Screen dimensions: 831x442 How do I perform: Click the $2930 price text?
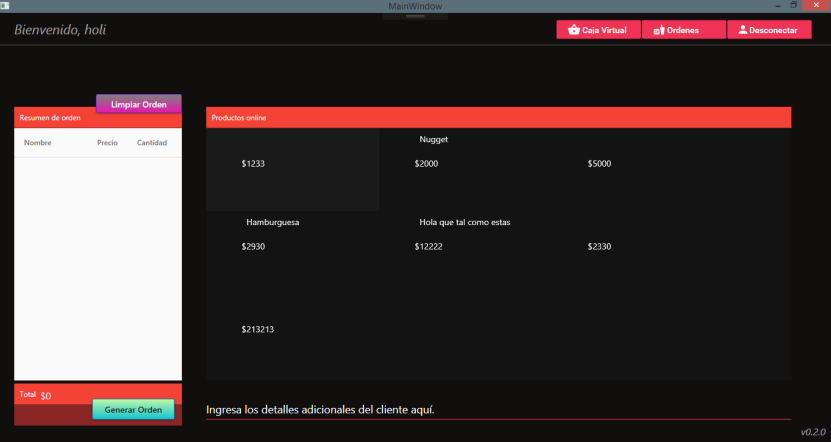(253, 246)
